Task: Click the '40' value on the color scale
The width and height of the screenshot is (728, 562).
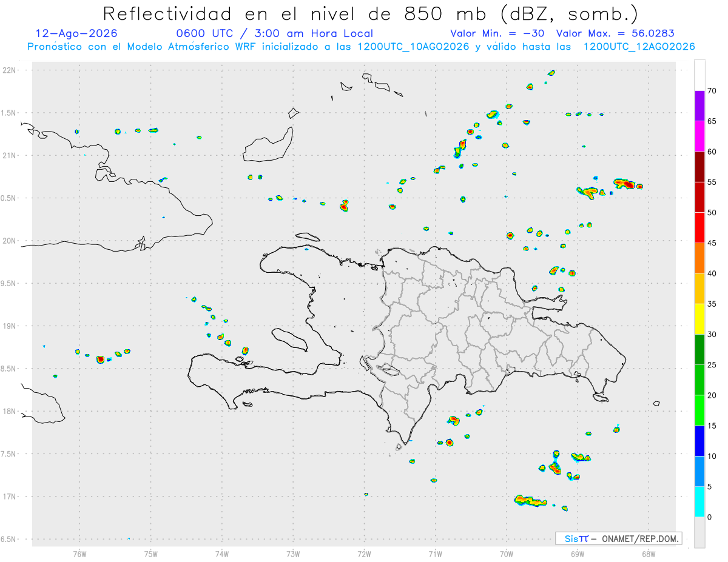Action: pyautogui.click(x=712, y=273)
